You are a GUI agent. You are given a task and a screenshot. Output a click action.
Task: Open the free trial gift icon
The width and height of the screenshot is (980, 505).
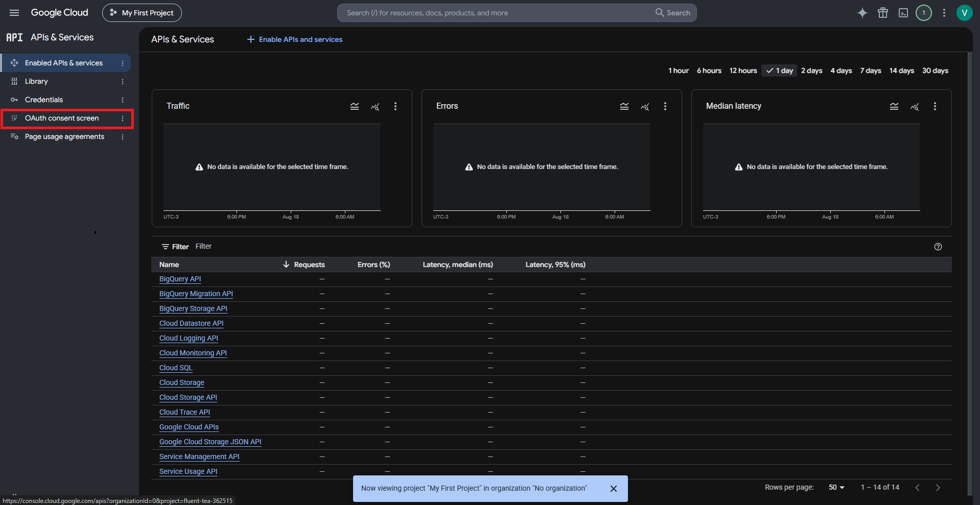click(883, 13)
